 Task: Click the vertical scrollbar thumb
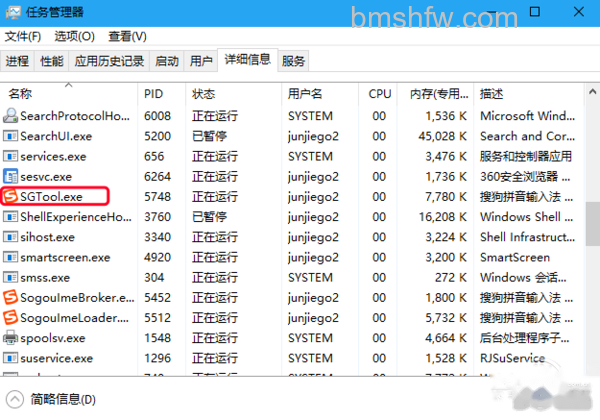(593, 224)
